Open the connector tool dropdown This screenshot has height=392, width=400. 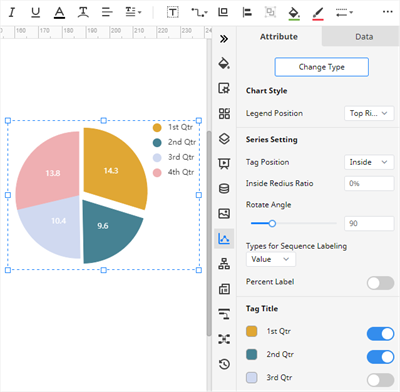pyautogui.click(x=199, y=13)
